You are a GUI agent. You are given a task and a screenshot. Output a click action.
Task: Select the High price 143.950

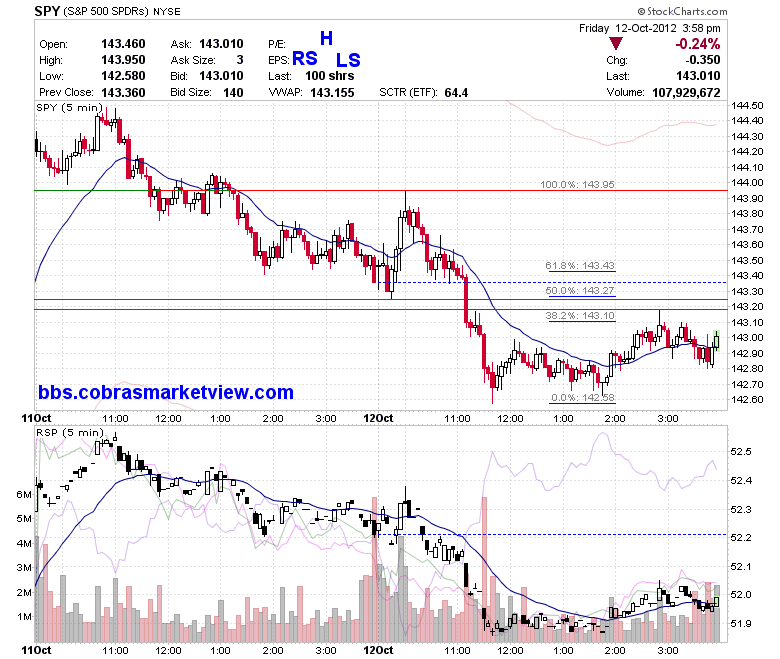[123, 60]
